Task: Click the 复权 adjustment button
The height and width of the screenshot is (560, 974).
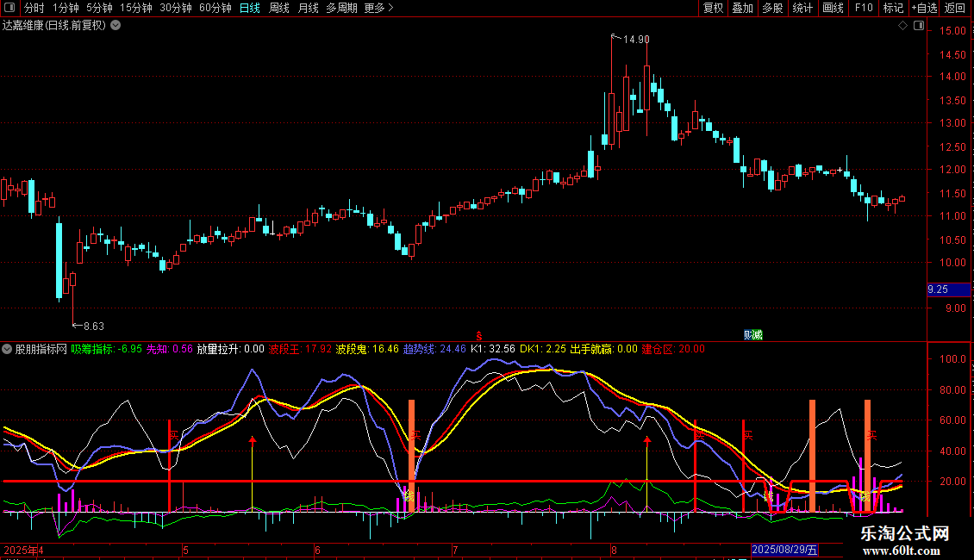Action: click(713, 8)
